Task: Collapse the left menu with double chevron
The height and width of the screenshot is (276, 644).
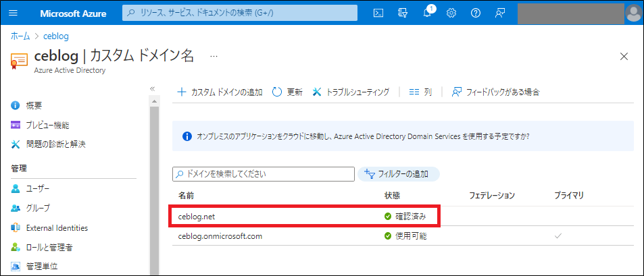Action: coord(152,88)
